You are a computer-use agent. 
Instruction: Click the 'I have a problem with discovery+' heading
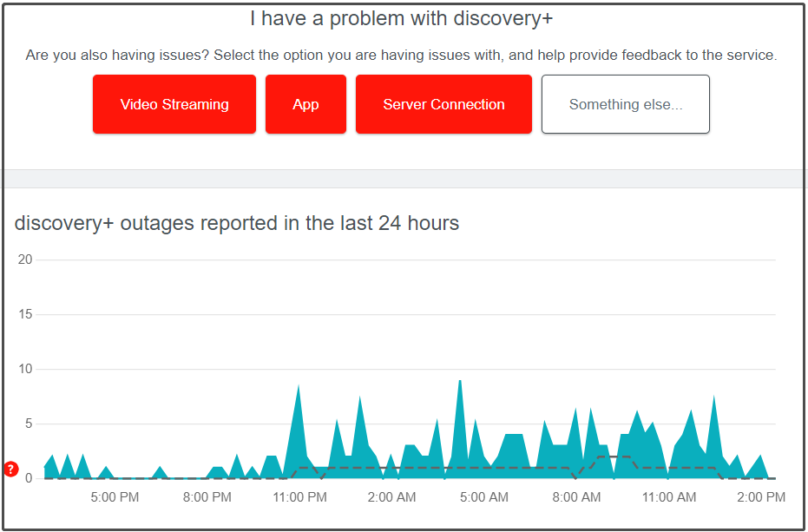click(402, 18)
